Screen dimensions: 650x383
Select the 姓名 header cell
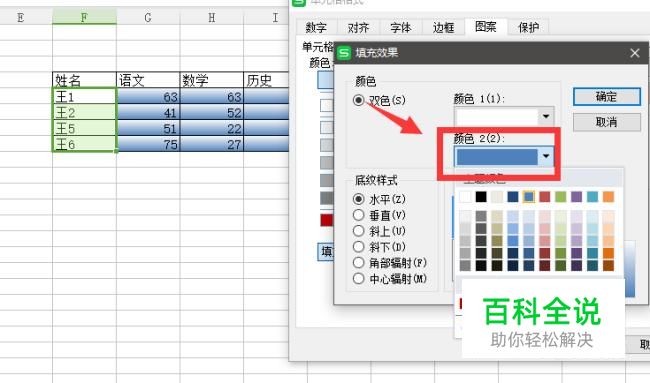[x=84, y=80]
